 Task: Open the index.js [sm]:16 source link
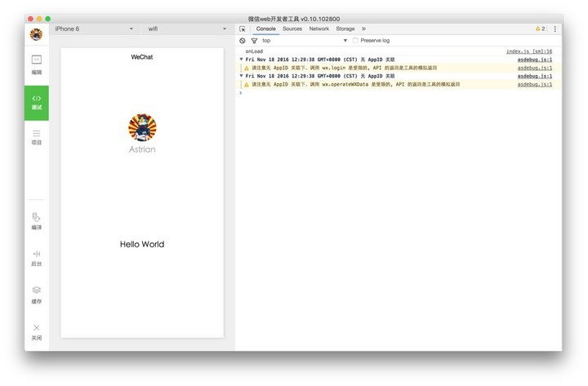(529, 51)
